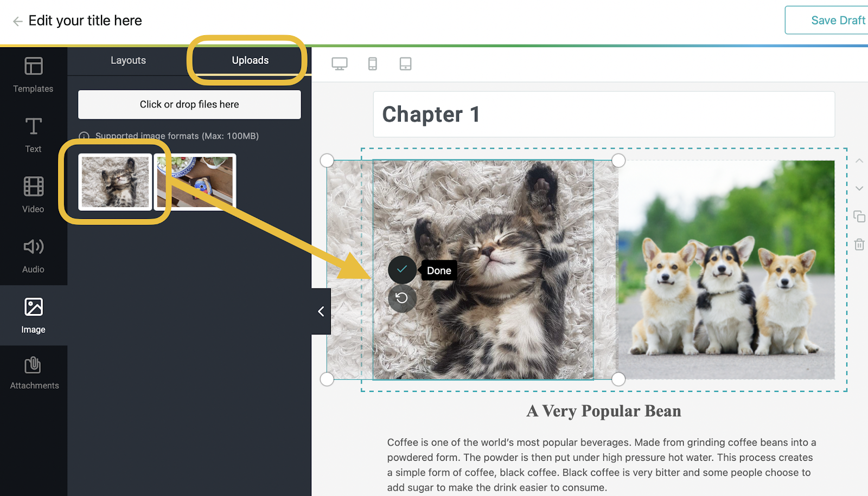The image size is (868, 496).
Task: Click the bottom-right crop resize handle
Action: pos(618,379)
